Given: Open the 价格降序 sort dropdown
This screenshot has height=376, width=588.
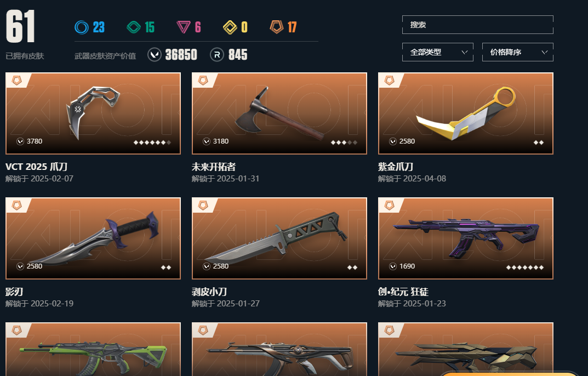Looking at the screenshot, I should coord(517,52).
